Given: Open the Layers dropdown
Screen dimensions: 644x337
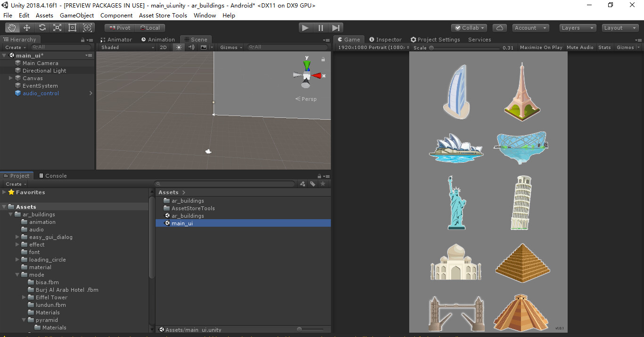Looking at the screenshot, I should (x=578, y=28).
